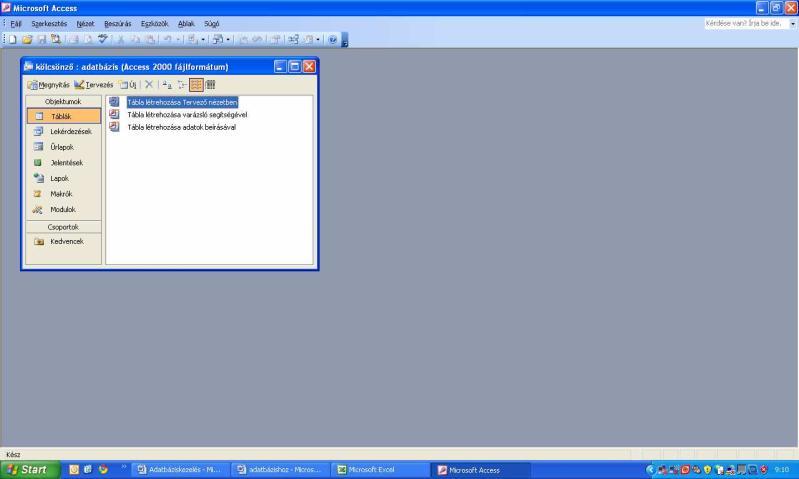Select Lekérdezések in Objects bar
The width and height of the screenshot is (799, 479).
64,131
